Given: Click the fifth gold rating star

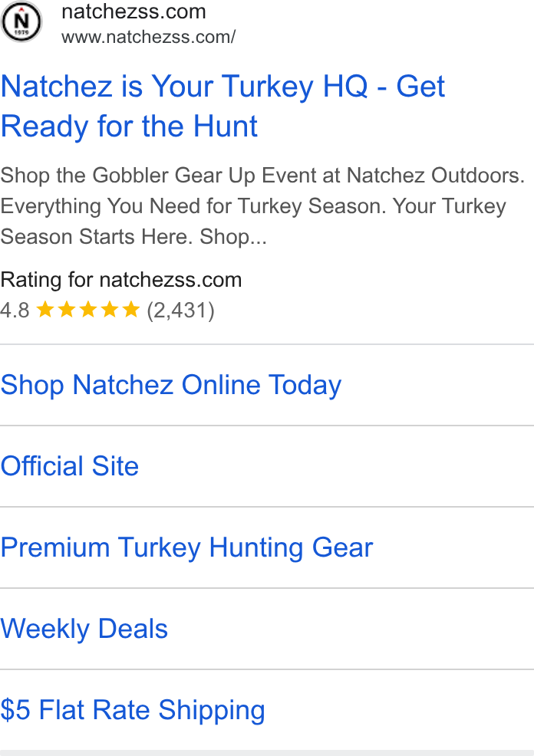Looking at the screenshot, I should coord(130,310).
